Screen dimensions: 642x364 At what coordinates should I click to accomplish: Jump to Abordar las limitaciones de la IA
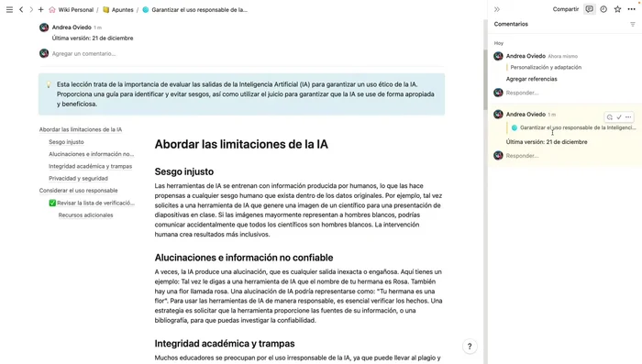[x=81, y=129]
